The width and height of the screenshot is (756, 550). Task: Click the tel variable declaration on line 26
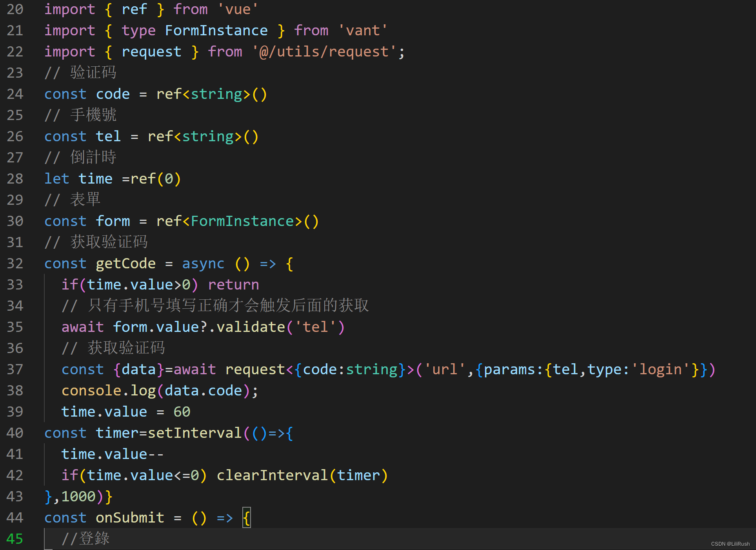tap(108, 136)
